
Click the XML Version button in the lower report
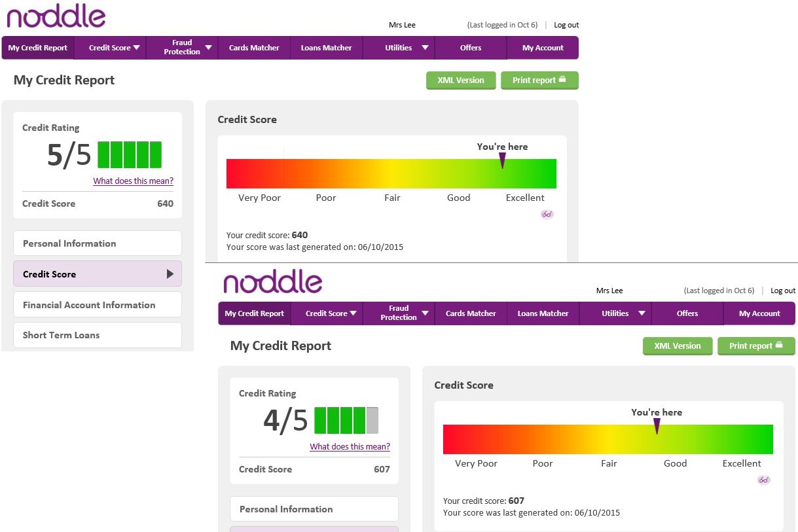pyautogui.click(x=678, y=346)
